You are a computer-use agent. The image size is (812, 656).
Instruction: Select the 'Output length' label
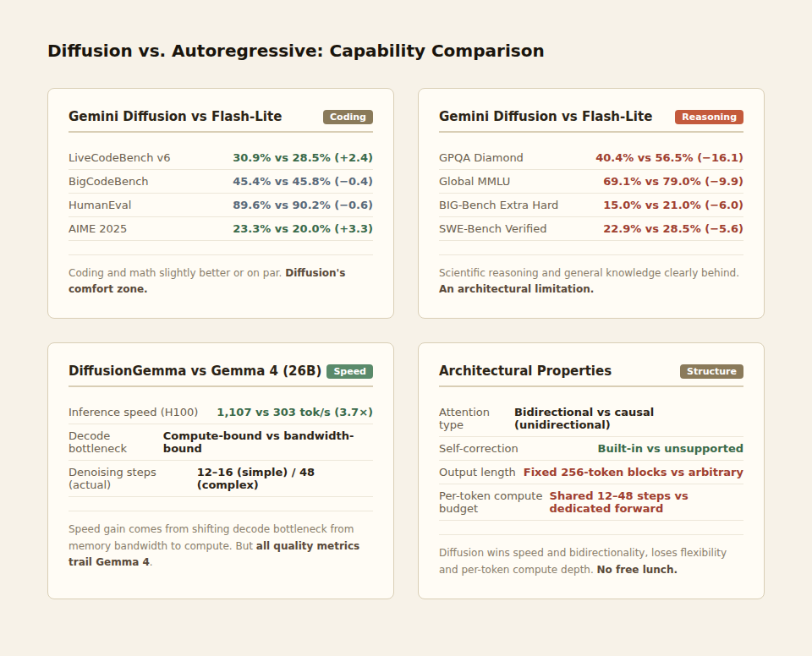pyautogui.click(x=477, y=473)
